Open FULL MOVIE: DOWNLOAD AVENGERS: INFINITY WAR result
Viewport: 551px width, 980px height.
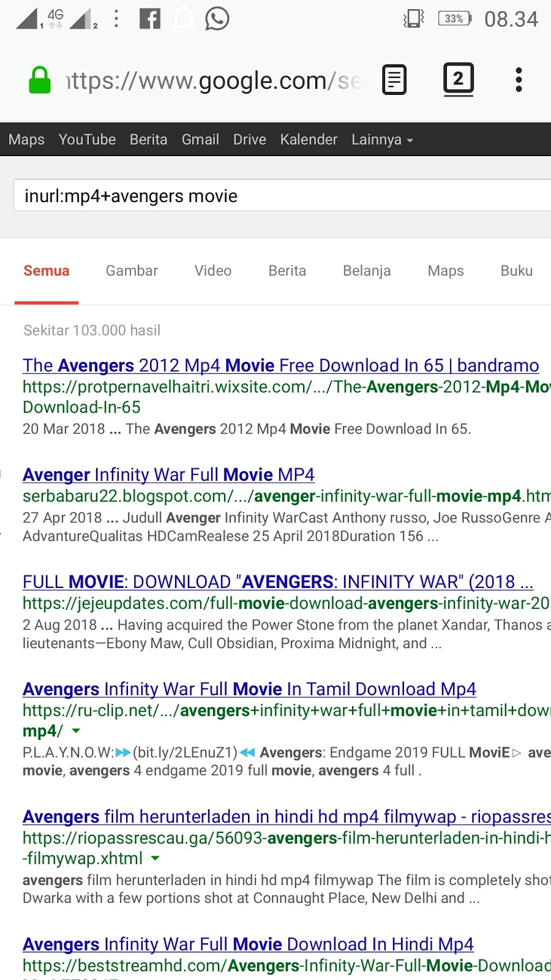tap(278, 582)
